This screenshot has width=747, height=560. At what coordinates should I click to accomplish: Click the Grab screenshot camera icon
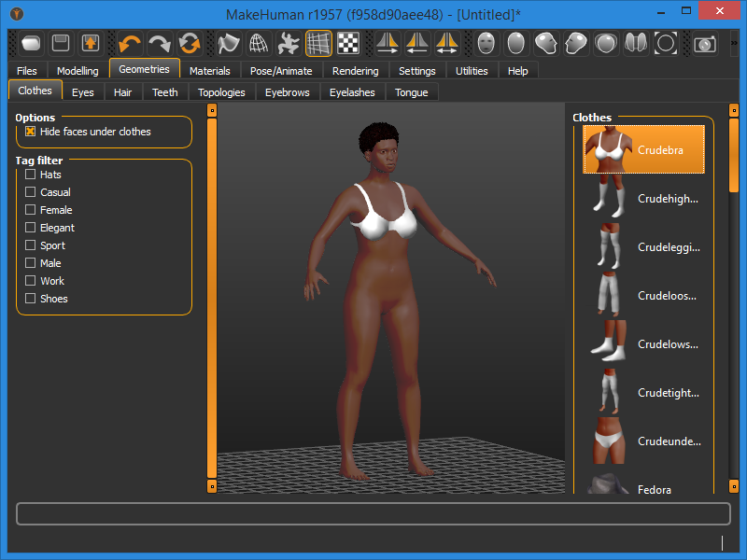pos(705,43)
